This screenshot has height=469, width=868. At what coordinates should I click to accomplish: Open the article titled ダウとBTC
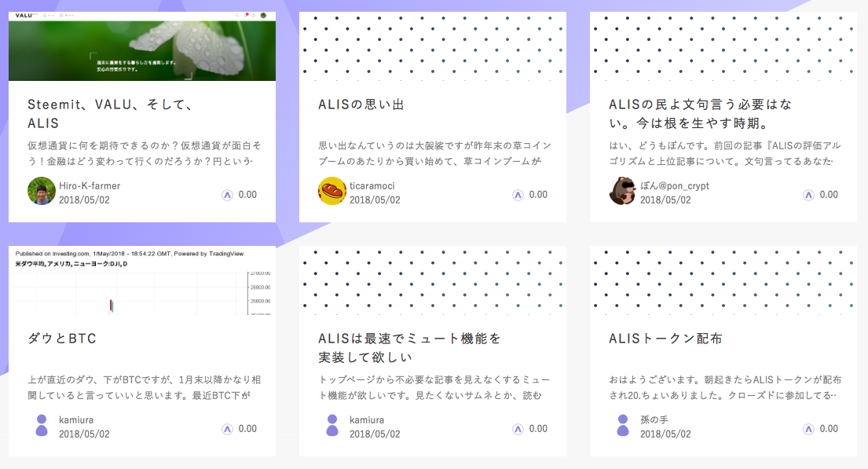point(62,339)
